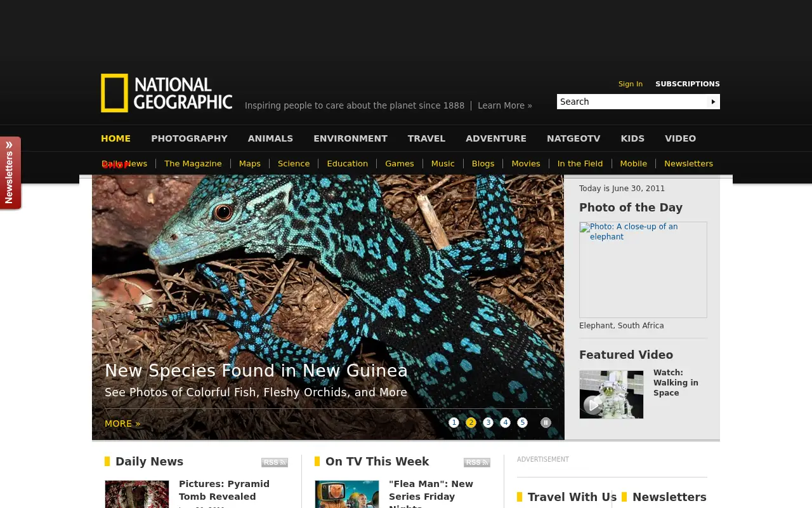Click the MORE » link on the slideshow
Screen dimensions: 812x508
click(122, 424)
